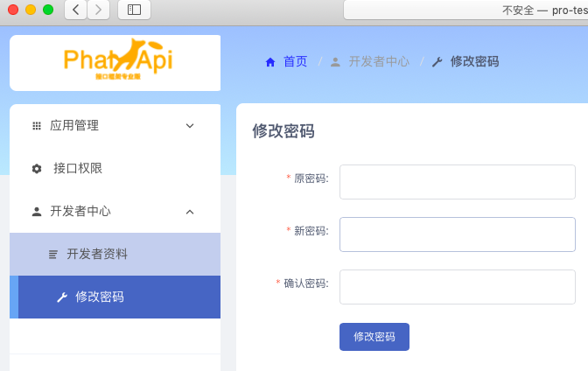588x371 pixels.
Task: Click the user icon in breadcrumb
Action: (335, 62)
